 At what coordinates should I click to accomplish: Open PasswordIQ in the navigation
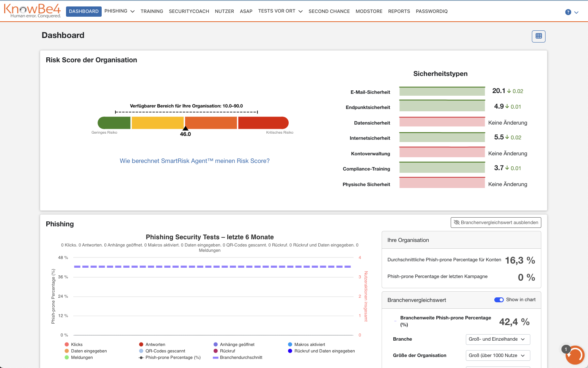click(432, 11)
